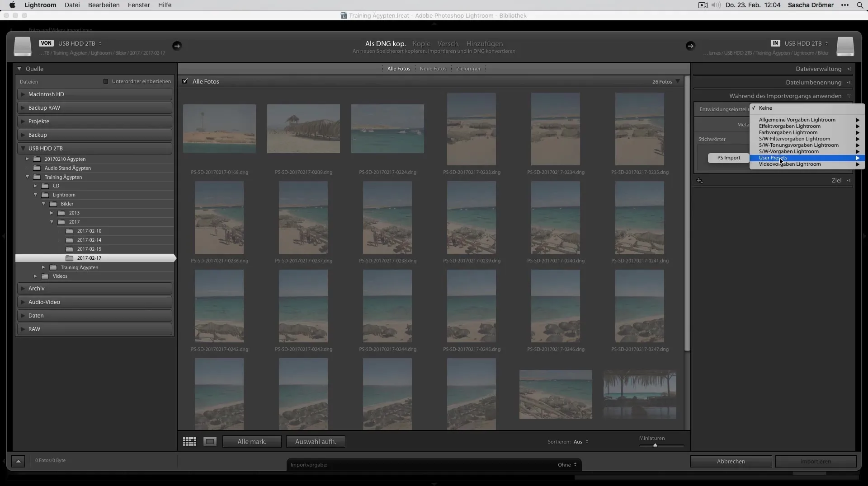Click the source hard drive icon
Viewport: 868px width, 486px height.
(22, 47)
